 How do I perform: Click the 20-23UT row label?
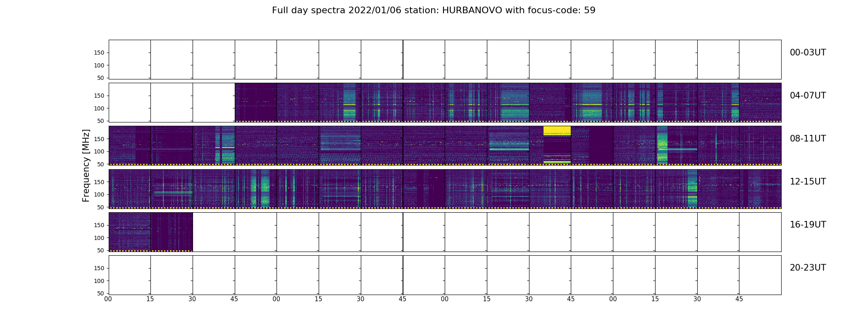tap(808, 268)
